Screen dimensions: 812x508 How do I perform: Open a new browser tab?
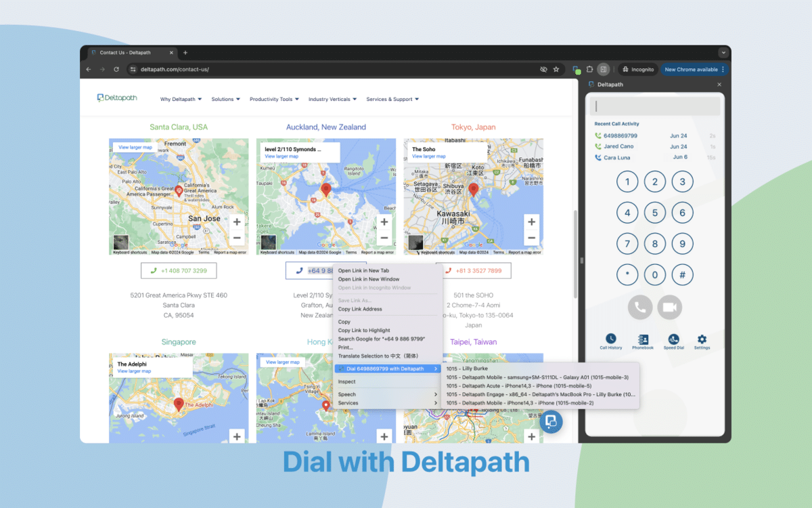[x=185, y=53]
